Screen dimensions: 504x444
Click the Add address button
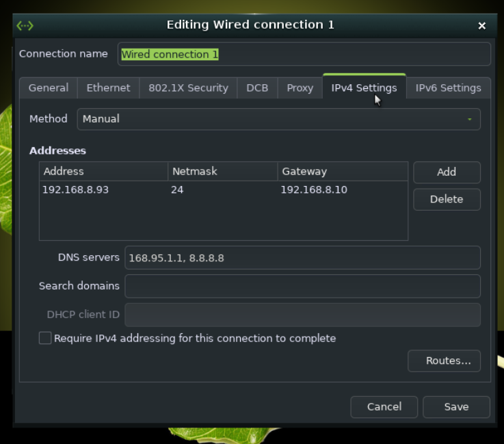click(447, 172)
